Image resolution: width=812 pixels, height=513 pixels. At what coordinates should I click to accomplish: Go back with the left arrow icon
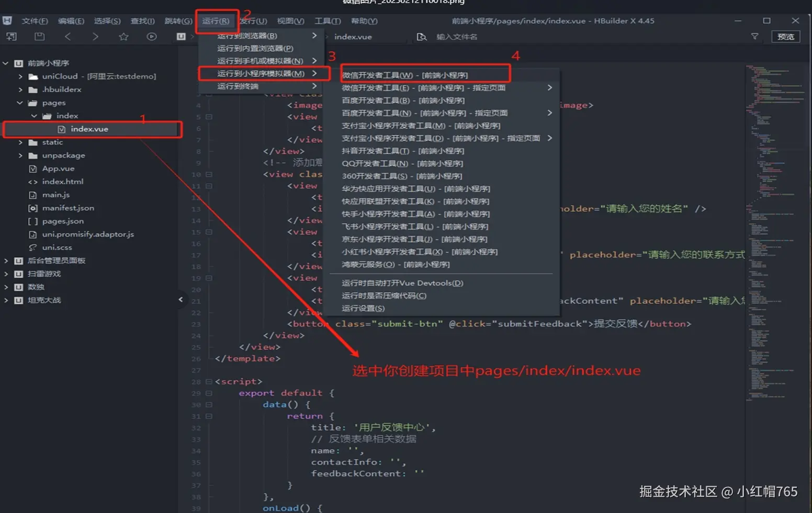click(67, 37)
